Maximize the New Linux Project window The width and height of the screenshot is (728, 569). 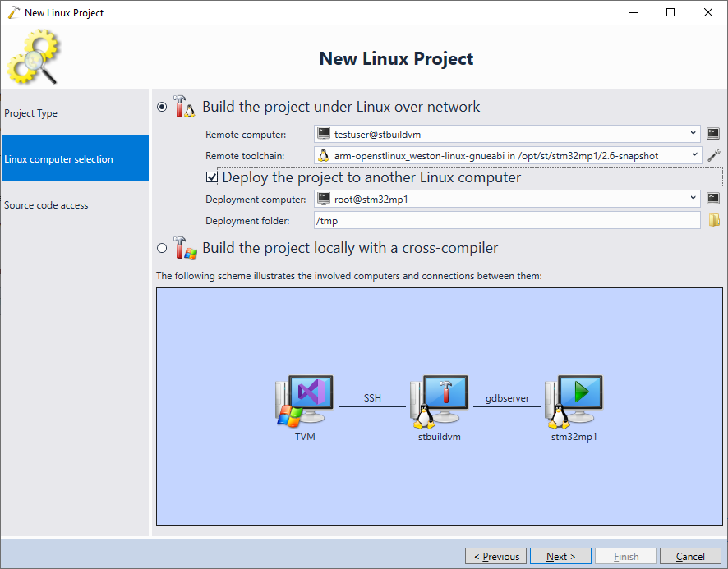670,12
